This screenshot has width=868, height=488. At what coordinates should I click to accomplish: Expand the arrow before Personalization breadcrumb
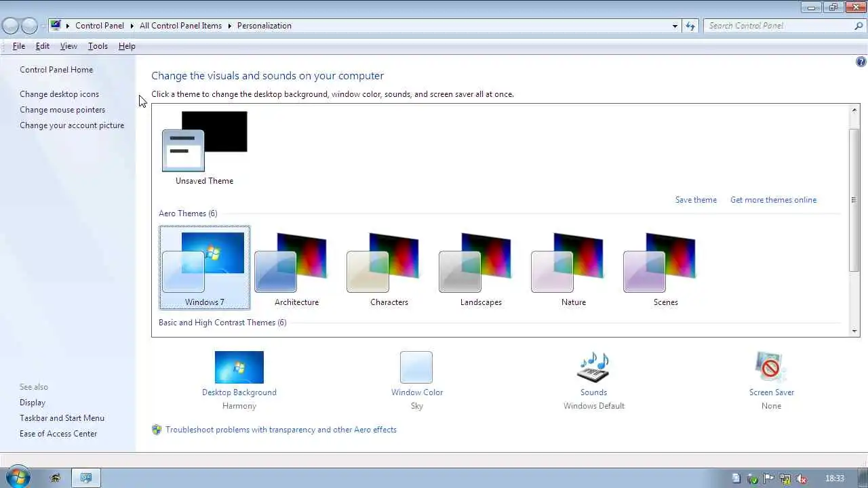click(229, 26)
